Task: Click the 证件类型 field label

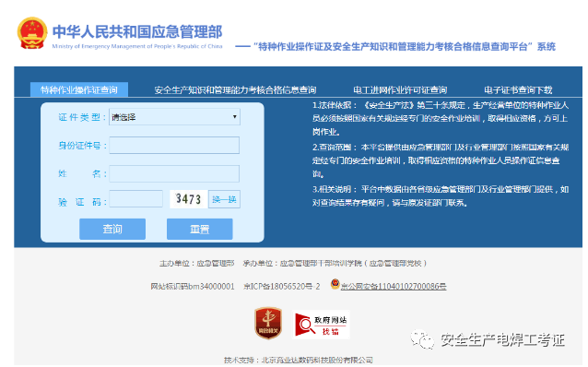Action: click(82, 117)
